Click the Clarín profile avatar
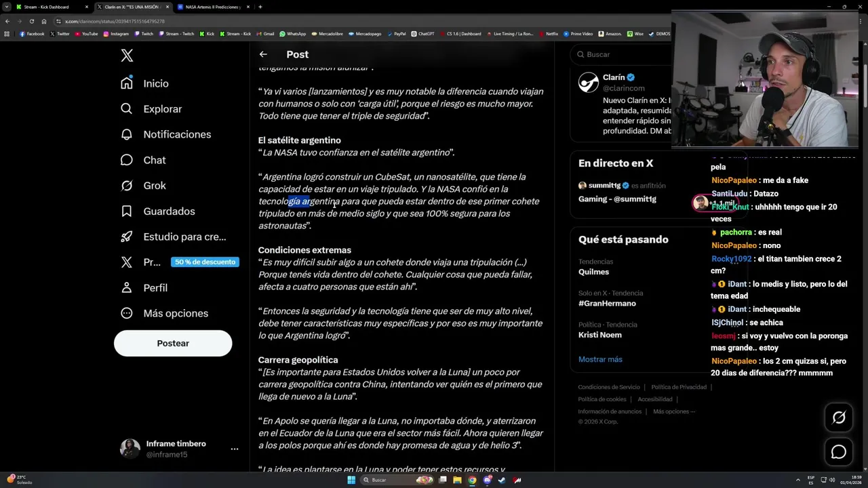Image resolution: width=868 pixels, height=488 pixels. (x=588, y=83)
